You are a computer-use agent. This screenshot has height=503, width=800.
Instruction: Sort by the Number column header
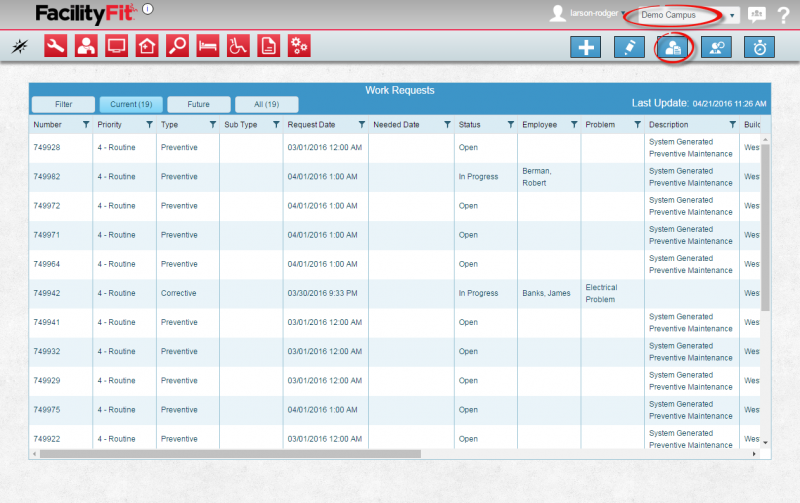click(47, 124)
